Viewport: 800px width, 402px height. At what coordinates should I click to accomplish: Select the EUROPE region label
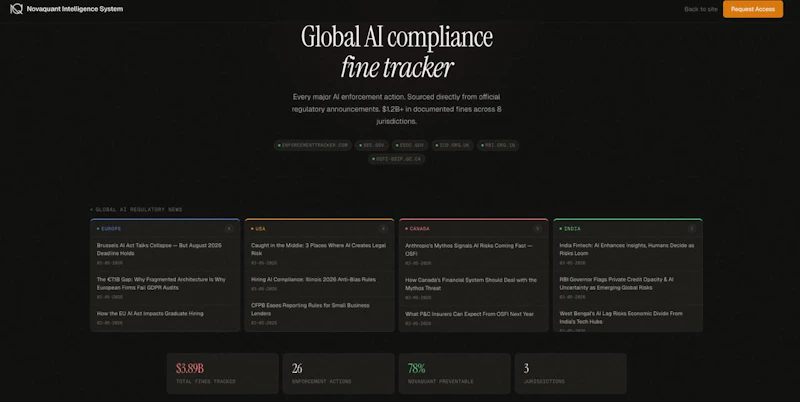(x=109, y=229)
